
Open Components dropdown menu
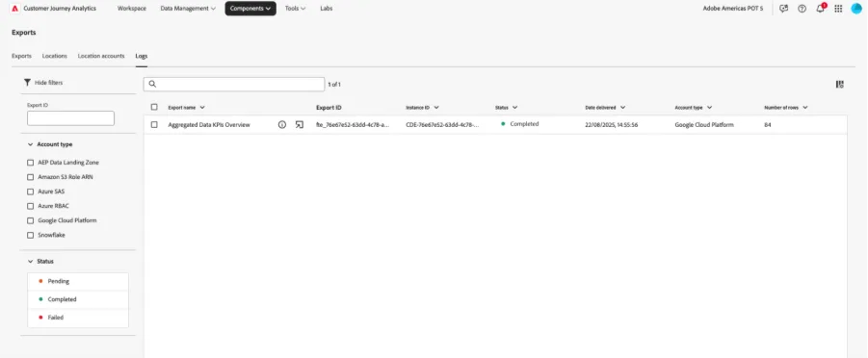[250, 9]
